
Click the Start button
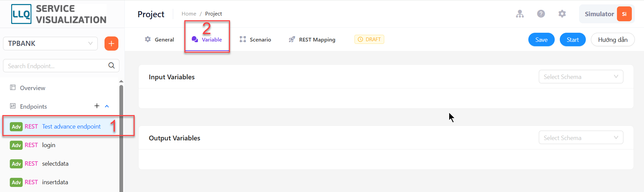573,39
